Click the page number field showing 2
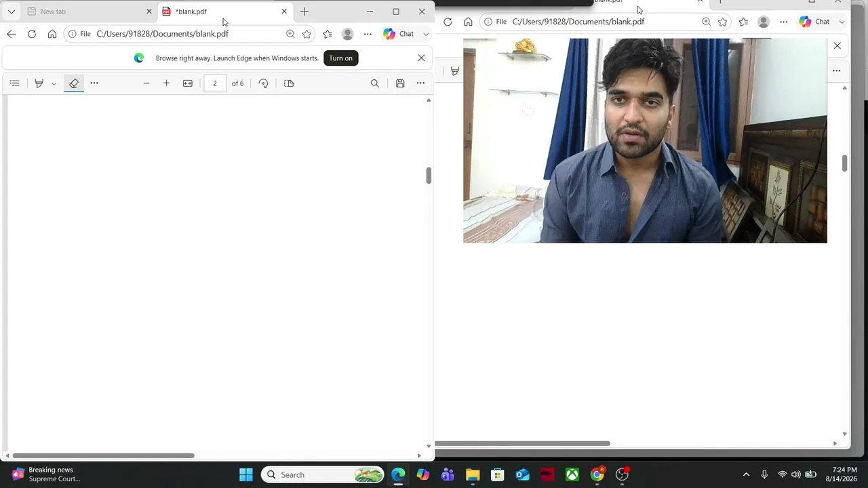This screenshot has height=488, width=868. (x=215, y=83)
